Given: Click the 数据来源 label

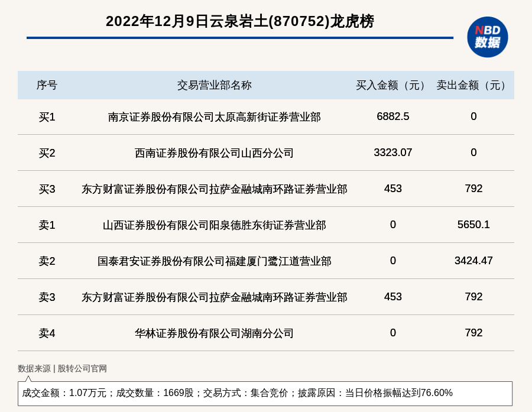Looking at the screenshot, I should 34,369.
